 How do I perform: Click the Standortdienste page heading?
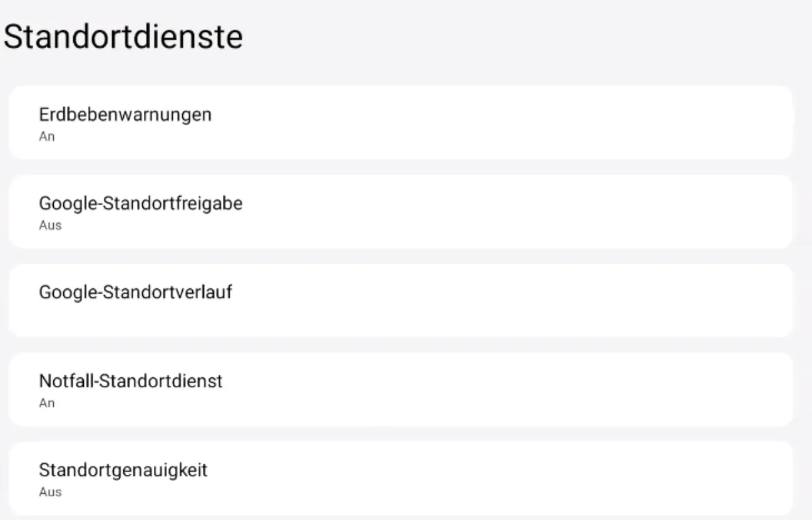click(123, 38)
